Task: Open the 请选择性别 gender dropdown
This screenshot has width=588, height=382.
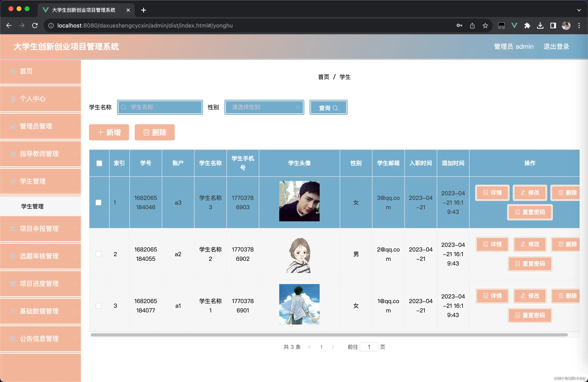Action: pos(264,107)
